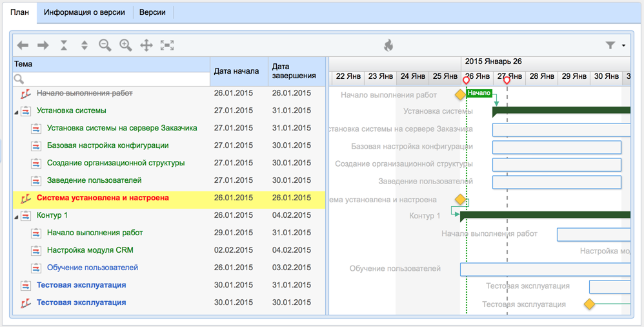The height and width of the screenshot is (327, 644).
Task: Click the Дата начала column header
Action: click(x=239, y=71)
